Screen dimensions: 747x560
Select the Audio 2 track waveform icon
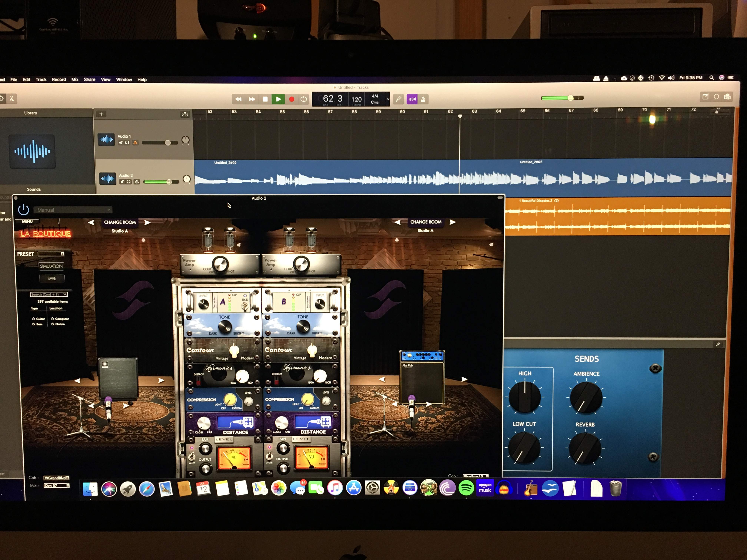[x=107, y=179]
